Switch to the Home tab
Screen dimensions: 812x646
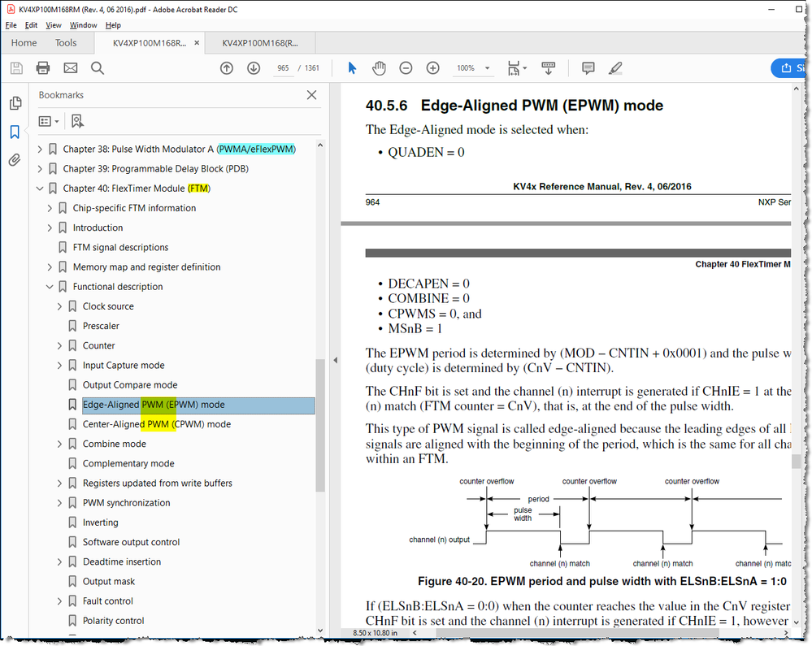click(x=24, y=43)
